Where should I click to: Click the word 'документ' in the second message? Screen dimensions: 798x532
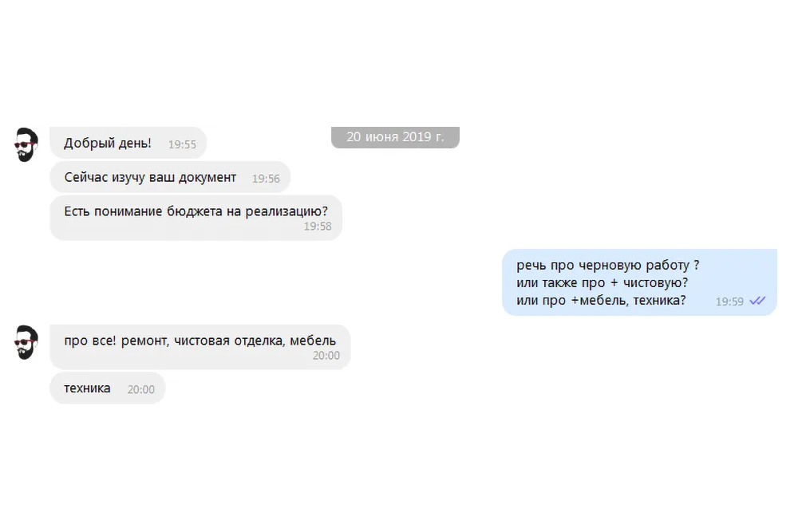click(x=207, y=178)
